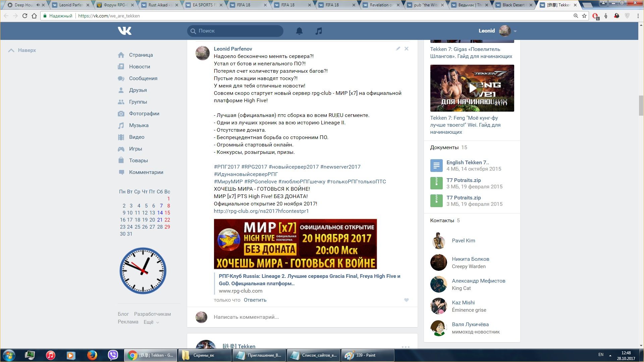Play the Feng Wei guide video
This screenshot has width=644, height=362.
tap(472, 88)
